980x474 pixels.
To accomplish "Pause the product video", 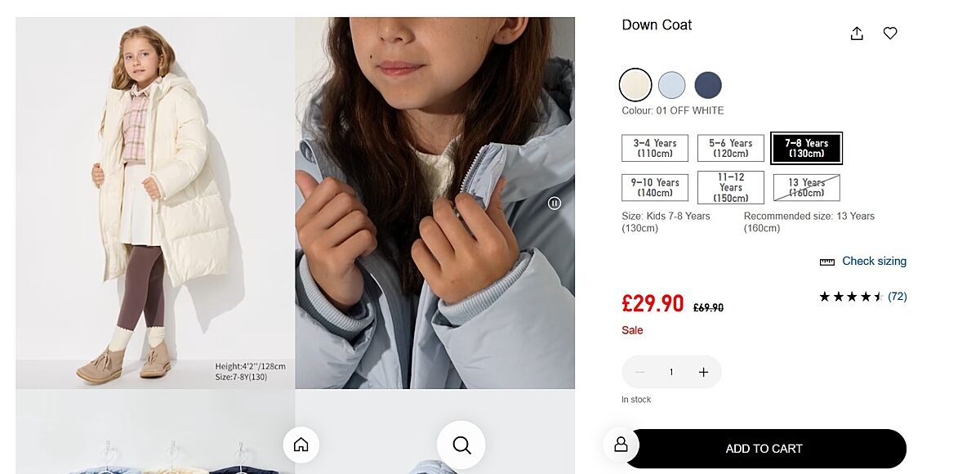I will [x=555, y=203].
